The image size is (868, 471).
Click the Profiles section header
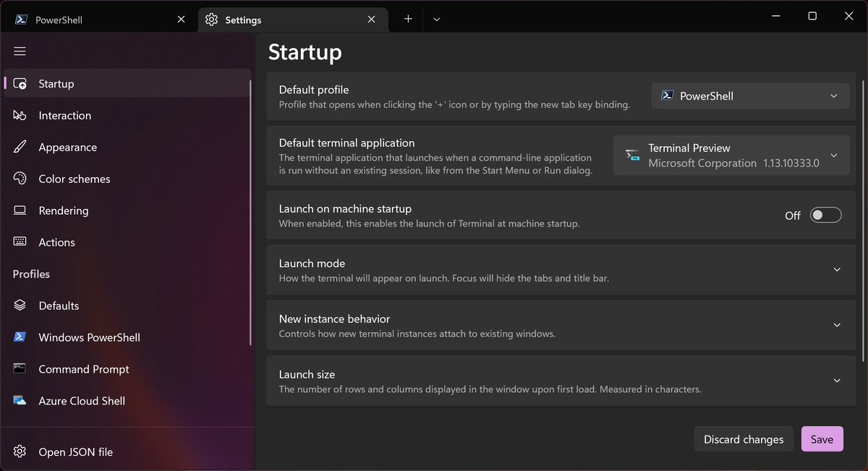point(31,274)
